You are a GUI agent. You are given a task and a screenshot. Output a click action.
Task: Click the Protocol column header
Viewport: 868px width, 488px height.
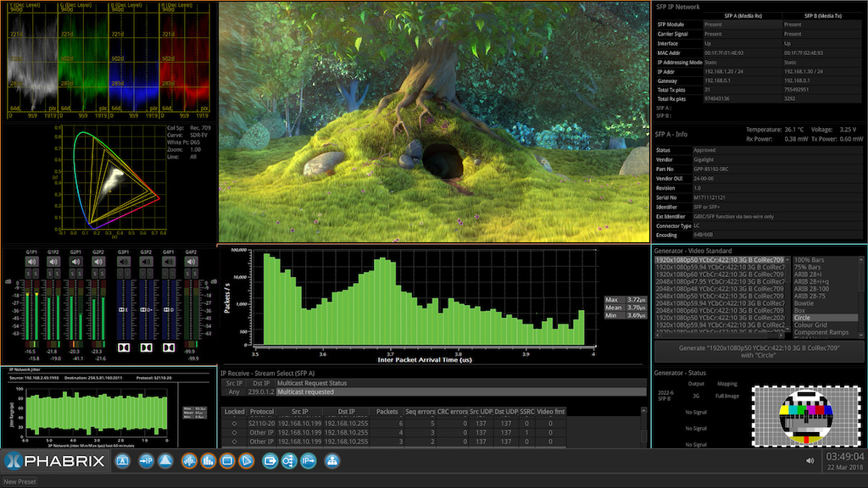[x=262, y=412]
